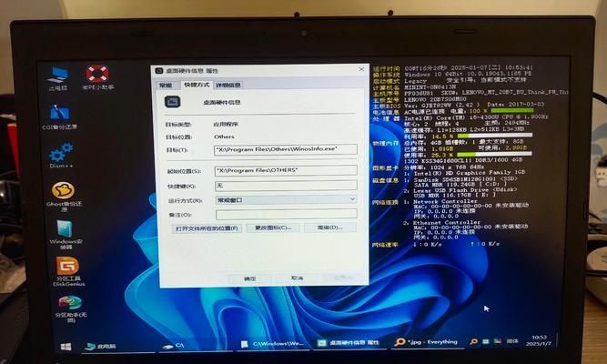Click the Everything magnifier tray icon
The height and width of the screenshot is (364, 607).
pyautogui.click(x=473, y=341)
